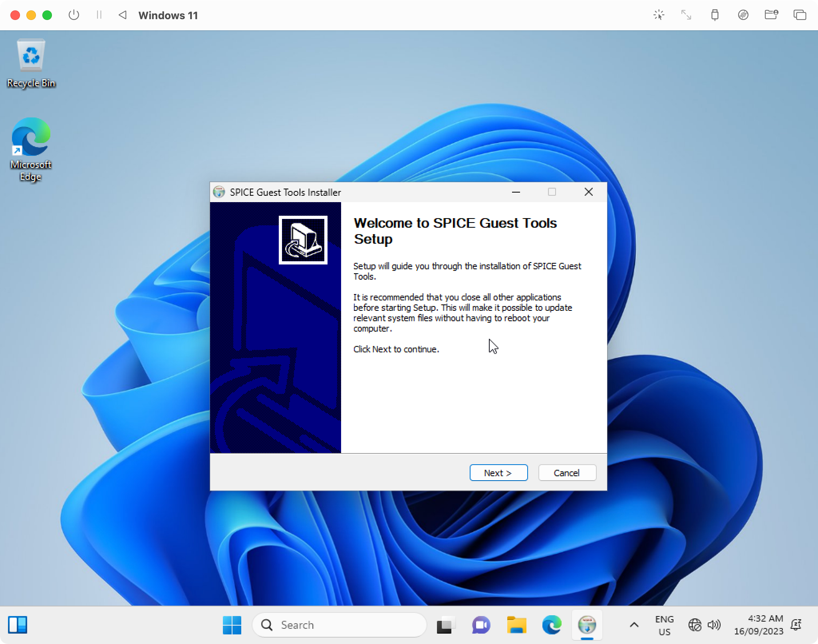Open Microsoft Teams chat from the taskbar
Screen dimensions: 818x644
pos(481,624)
